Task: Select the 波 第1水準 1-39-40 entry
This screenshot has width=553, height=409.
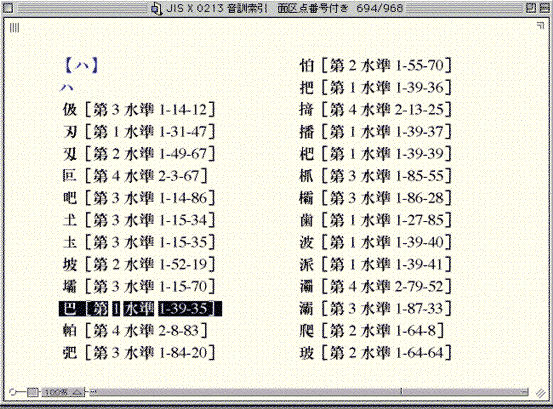Action: (x=375, y=242)
